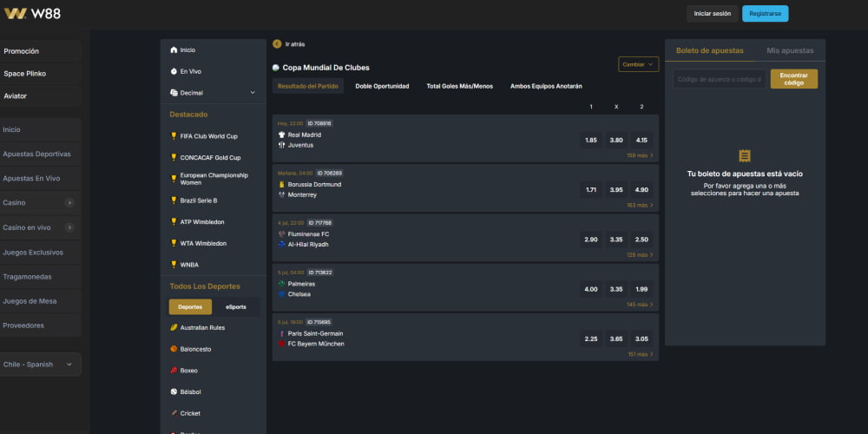Click trophy icon beside Brazil Serie B
This screenshot has width=868, height=434.
tap(174, 200)
